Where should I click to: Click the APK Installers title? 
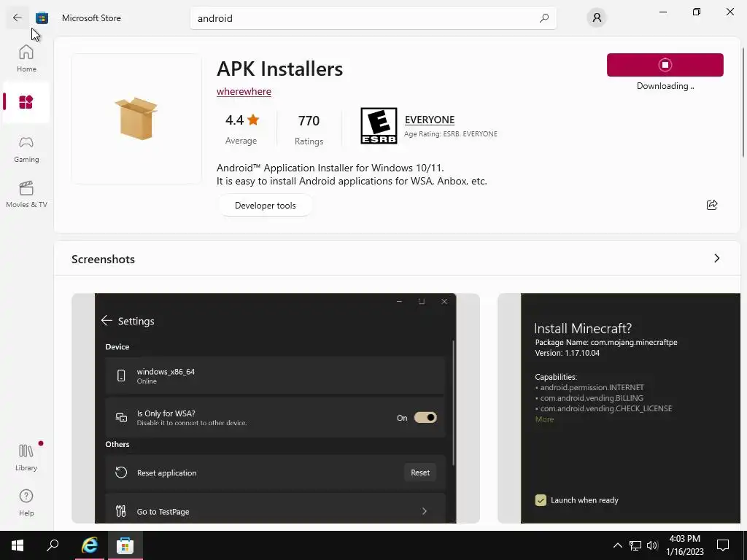[x=279, y=69]
